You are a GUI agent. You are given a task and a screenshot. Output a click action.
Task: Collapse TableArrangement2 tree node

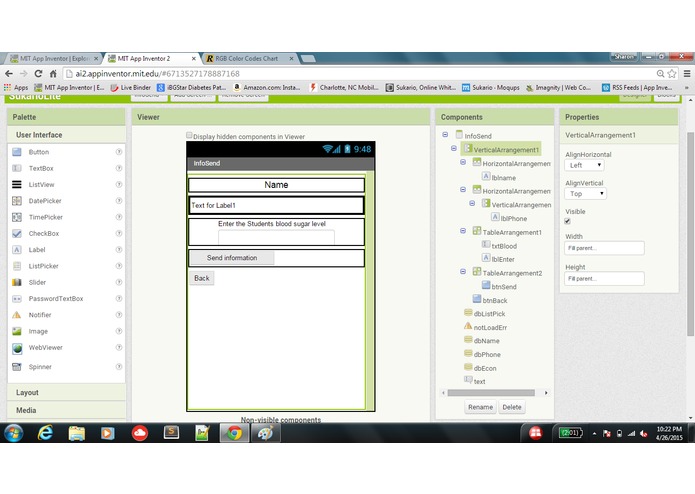[x=463, y=272]
